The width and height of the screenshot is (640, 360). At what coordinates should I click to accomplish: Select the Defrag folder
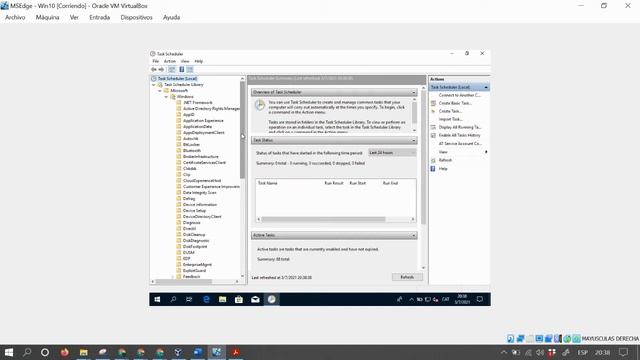(x=189, y=198)
